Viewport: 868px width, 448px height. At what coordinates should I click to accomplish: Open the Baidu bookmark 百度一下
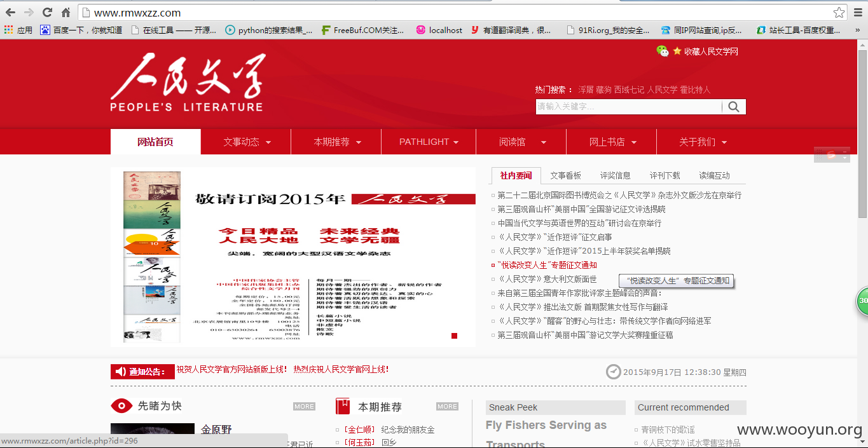tap(81, 30)
